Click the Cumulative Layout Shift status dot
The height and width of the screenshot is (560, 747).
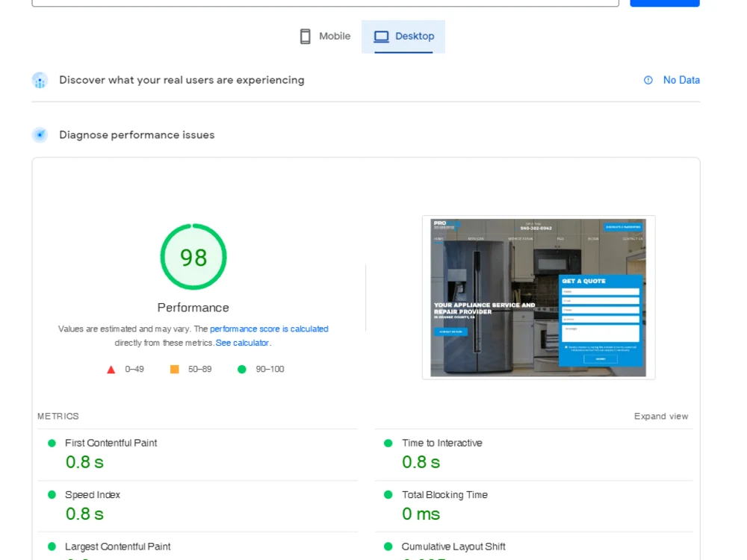[x=387, y=547]
